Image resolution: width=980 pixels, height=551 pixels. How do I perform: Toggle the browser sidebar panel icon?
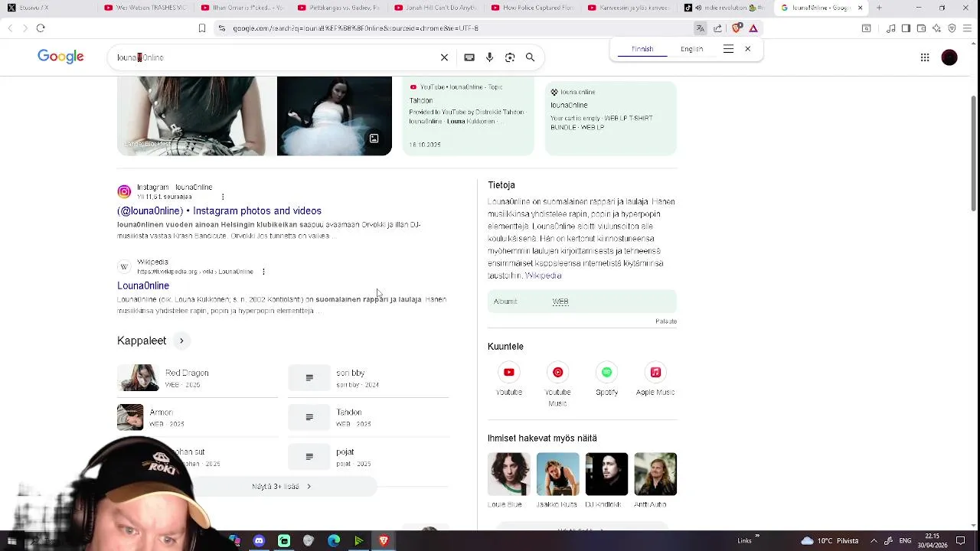(x=906, y=28)
